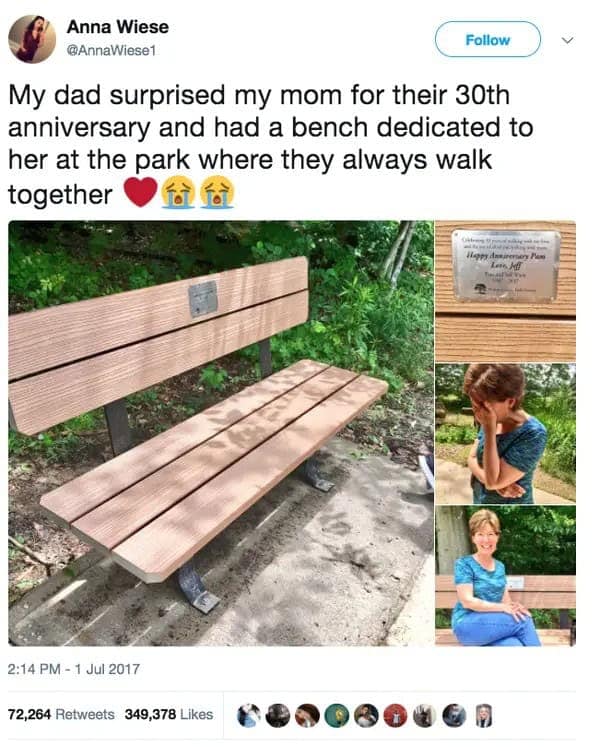This screenshot has width=600, height=747.
Task: Click the Follow button
Action: (x=487, y=40)
